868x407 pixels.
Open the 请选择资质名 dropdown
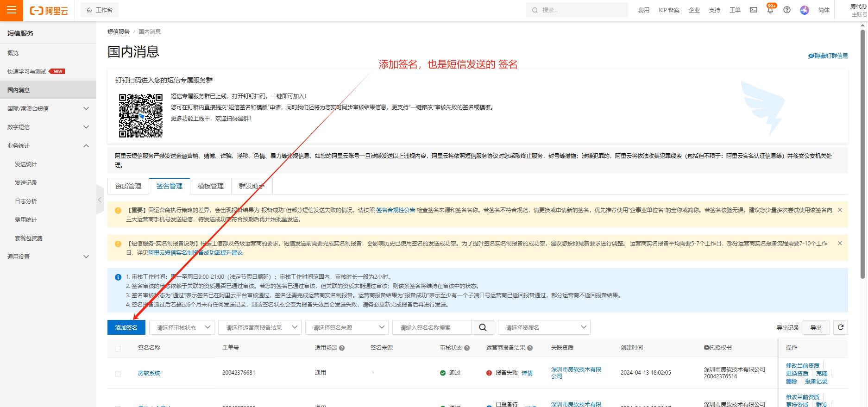click(544, 327)
